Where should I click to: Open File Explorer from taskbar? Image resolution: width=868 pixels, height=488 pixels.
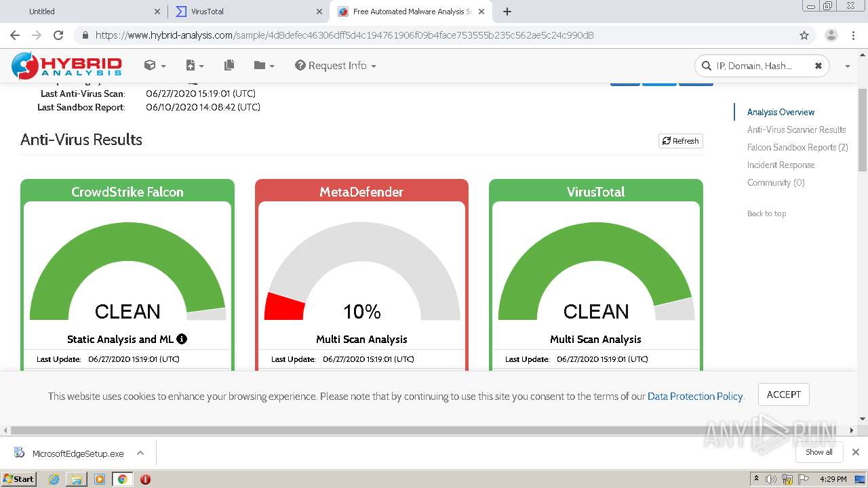pyautogui.click(x=77, y=479)
